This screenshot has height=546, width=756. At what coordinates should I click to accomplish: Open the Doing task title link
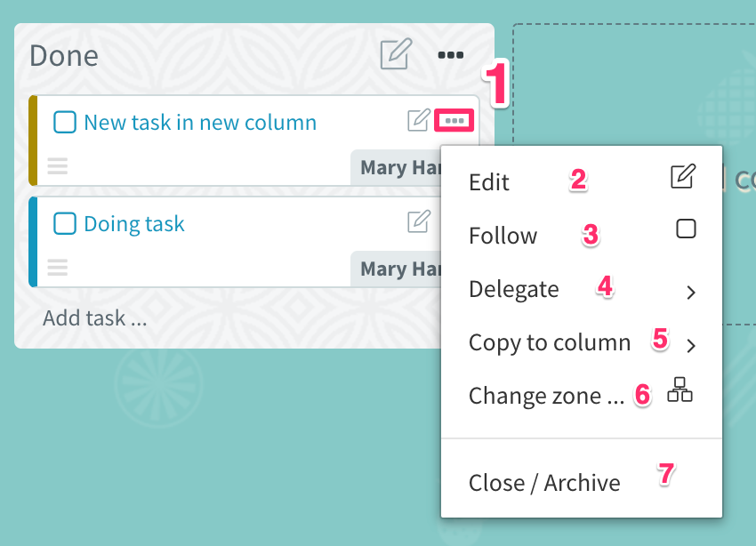coord(134,224)
